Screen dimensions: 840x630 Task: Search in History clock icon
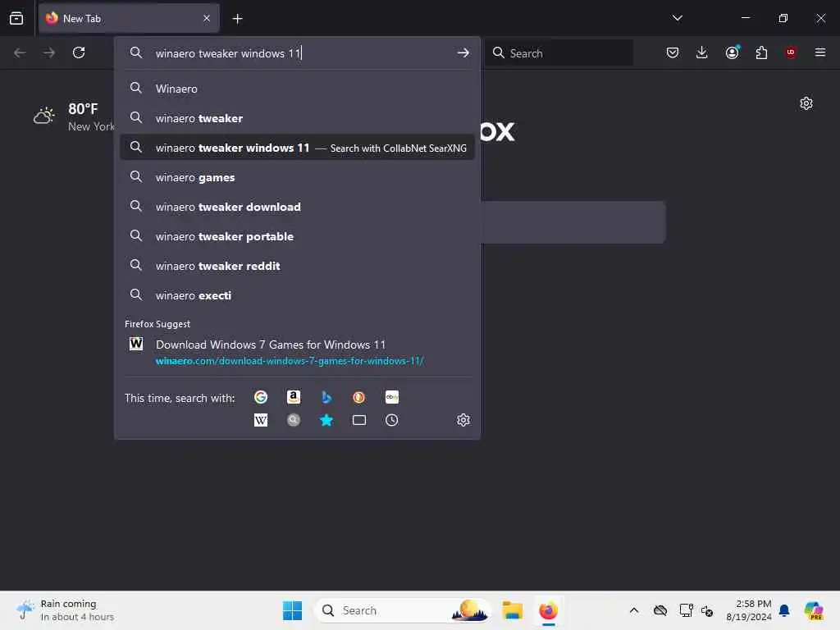(391, 420)
